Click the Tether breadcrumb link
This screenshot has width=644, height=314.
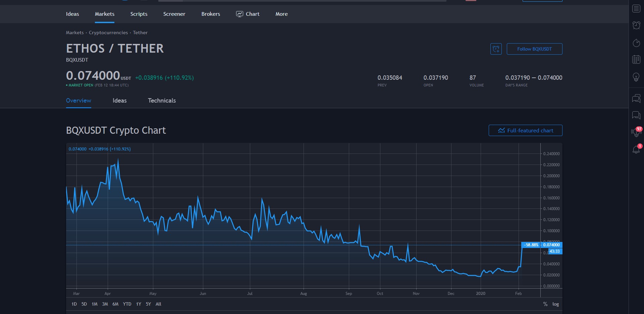coord(140,33)
